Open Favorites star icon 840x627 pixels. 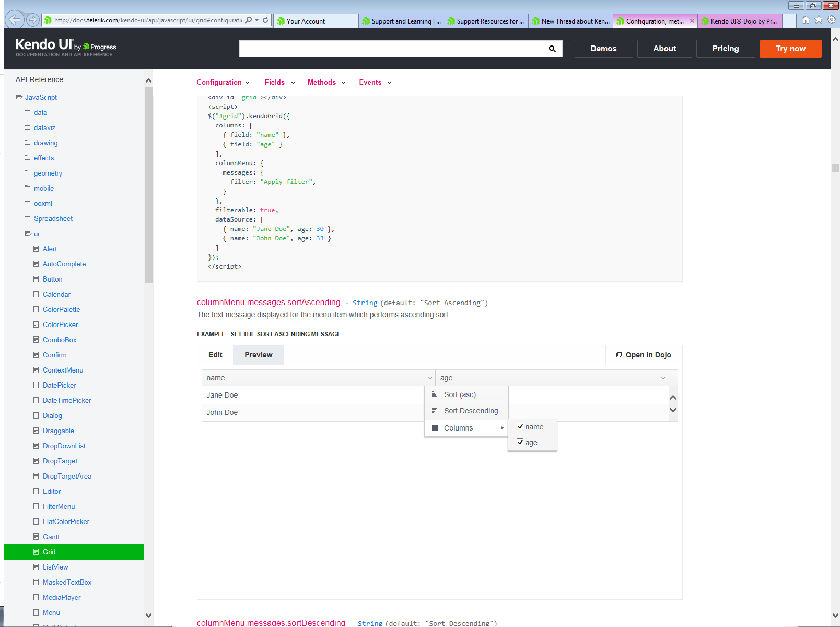click(x=819, y=20)
